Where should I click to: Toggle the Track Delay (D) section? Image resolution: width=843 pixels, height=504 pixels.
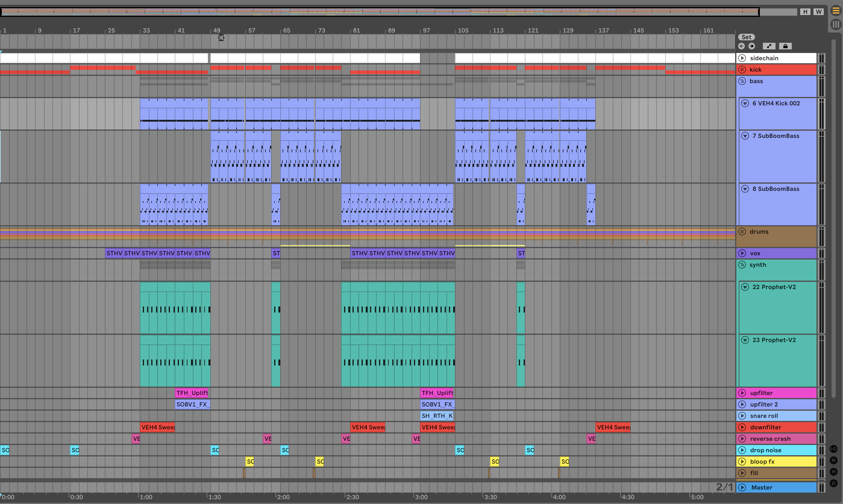tap(833, 483)
